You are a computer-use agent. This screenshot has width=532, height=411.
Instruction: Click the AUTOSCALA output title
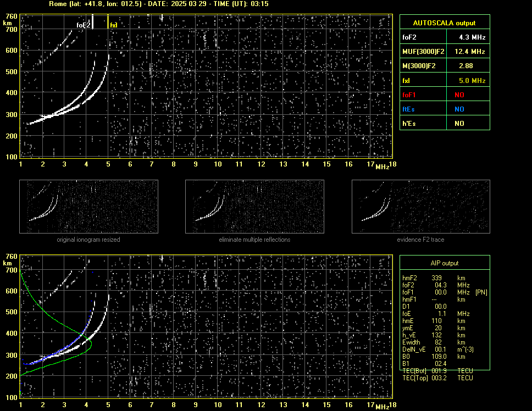445,23
